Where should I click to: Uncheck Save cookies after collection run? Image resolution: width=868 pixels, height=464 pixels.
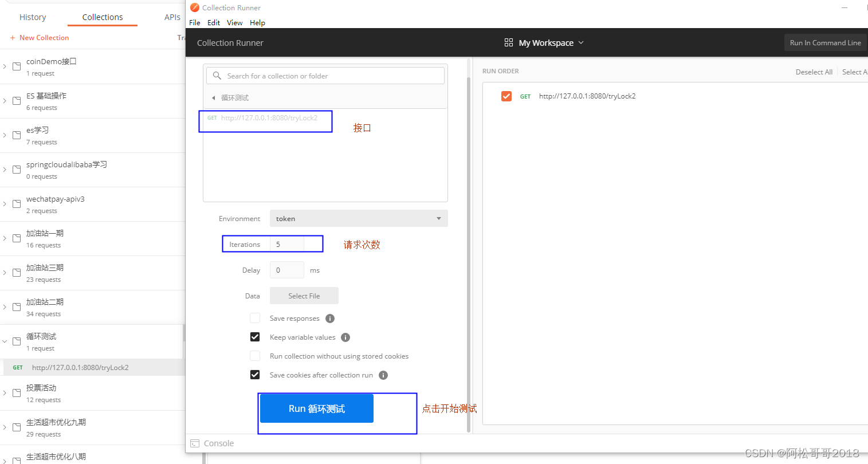tap(255, 375)
